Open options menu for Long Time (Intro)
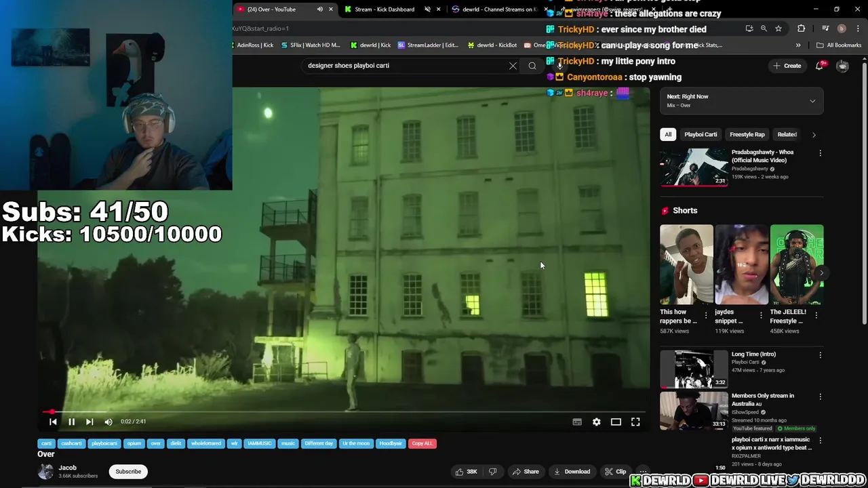 820,355
